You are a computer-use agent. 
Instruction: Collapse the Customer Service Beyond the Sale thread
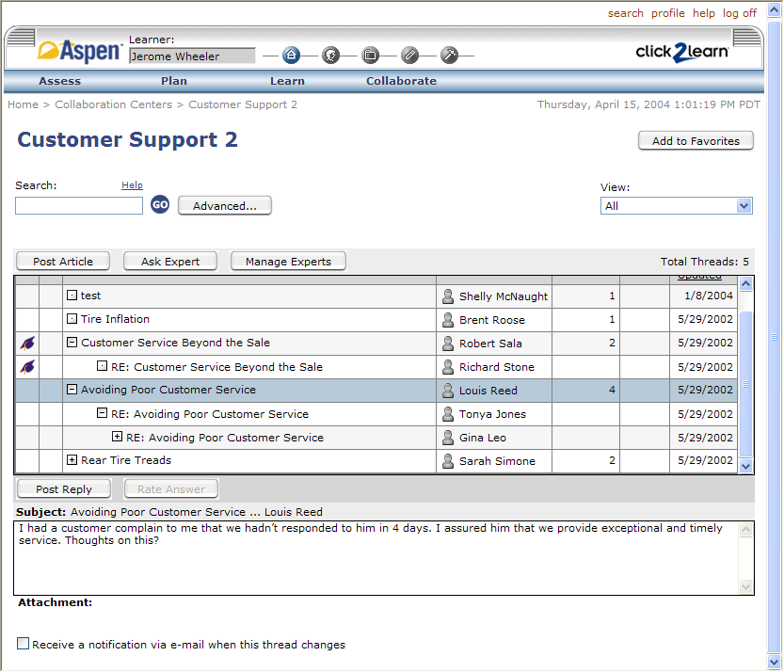(72, 343)
